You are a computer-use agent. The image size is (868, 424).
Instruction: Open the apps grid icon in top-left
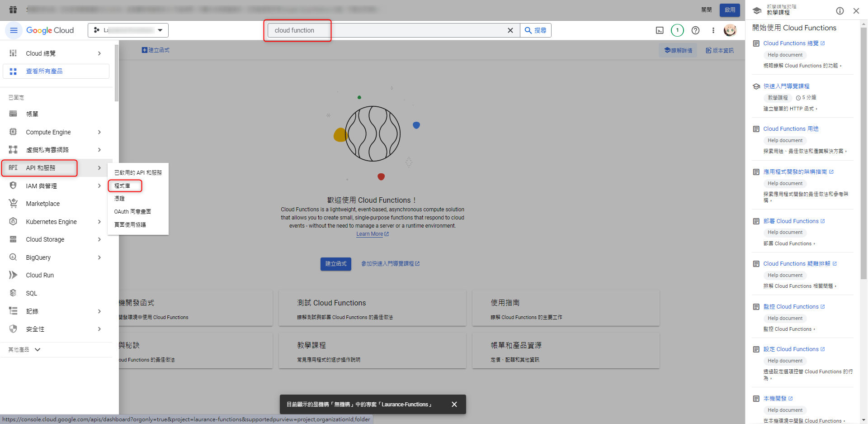13,10
